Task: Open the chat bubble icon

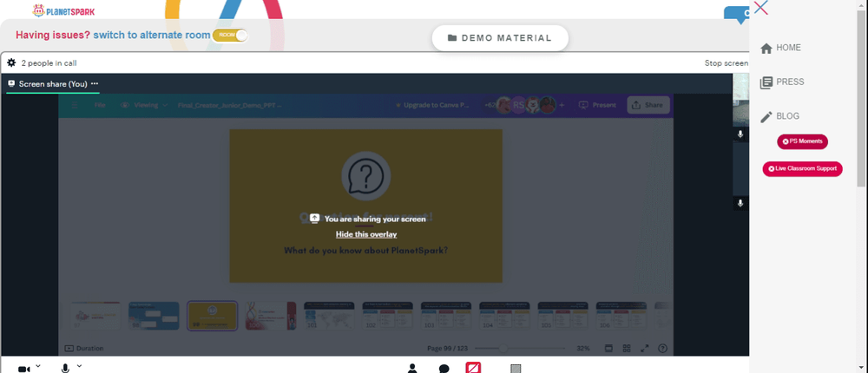Action: pos(444,368)
